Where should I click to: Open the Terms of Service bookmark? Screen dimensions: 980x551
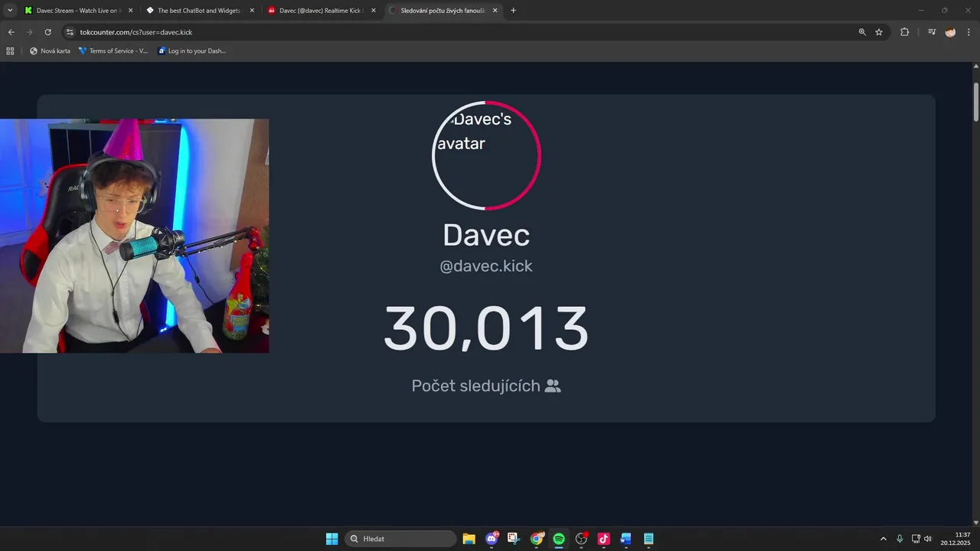pos(113,51)
